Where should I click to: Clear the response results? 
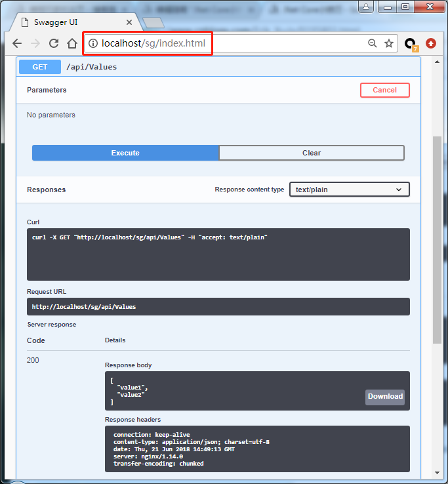tap(312, 153)
